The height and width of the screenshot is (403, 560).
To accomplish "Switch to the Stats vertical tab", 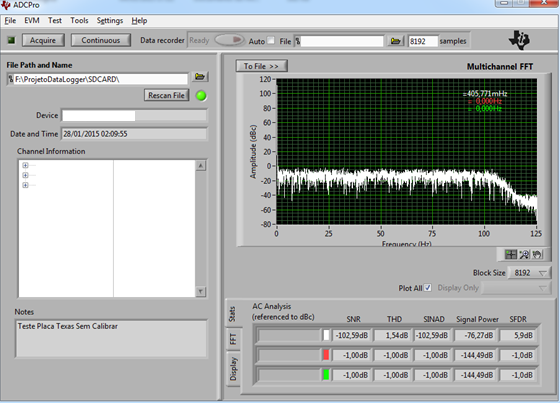I will tap(233, 313).
